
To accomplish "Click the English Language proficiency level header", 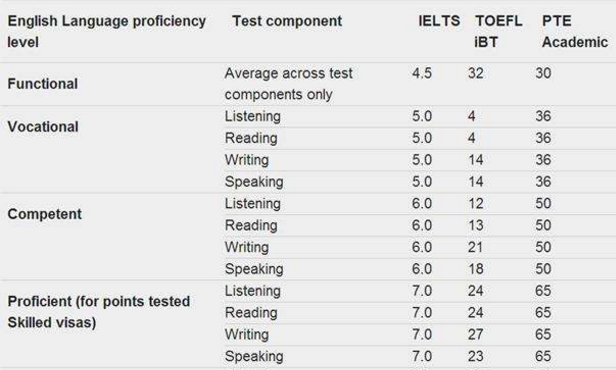I will (x=106, y=31).
